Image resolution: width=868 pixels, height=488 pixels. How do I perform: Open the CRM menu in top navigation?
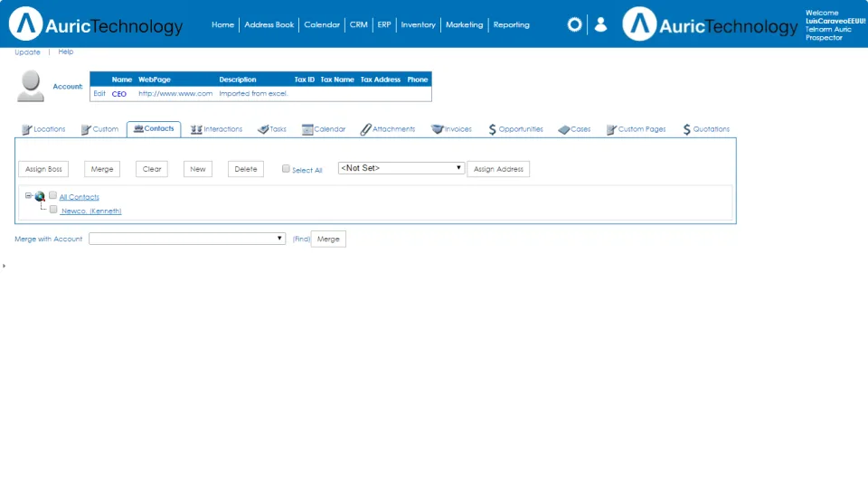(359, 25)
